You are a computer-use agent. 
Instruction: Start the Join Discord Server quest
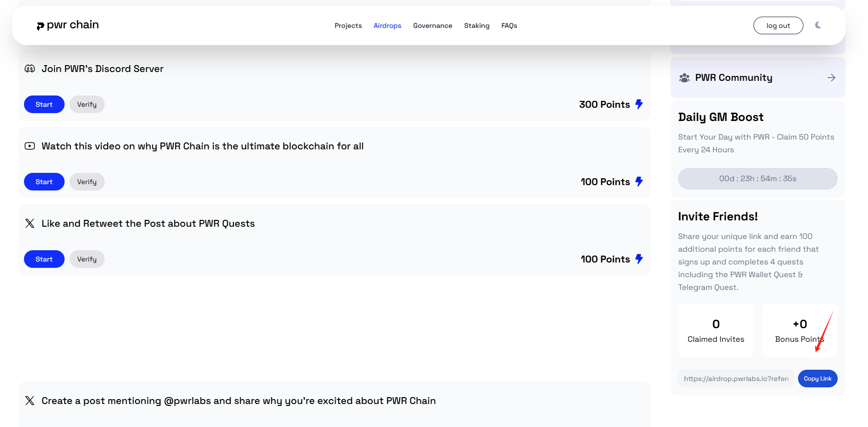pyautogui.click(x=44, y=104)
